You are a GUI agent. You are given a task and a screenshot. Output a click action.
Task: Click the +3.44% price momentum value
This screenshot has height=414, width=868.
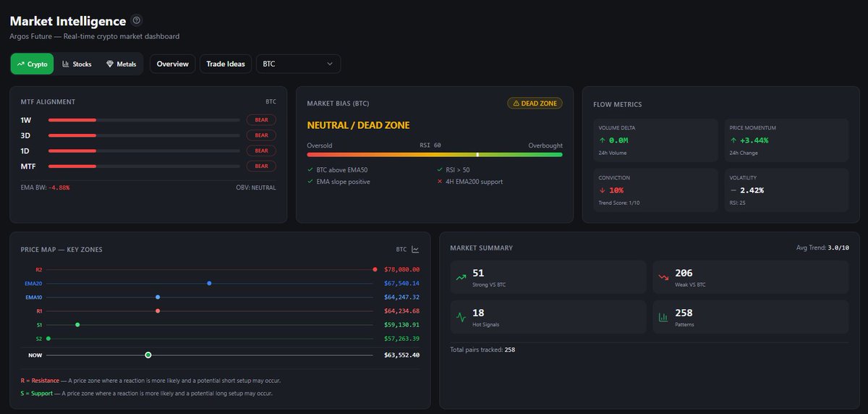(754, 140)
